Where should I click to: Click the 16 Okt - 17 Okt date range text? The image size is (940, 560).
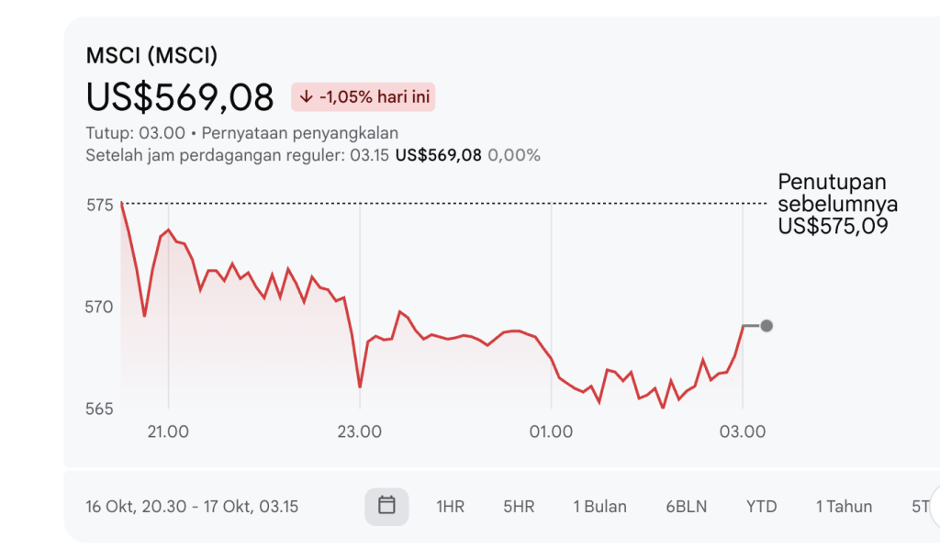coord(192,507)
